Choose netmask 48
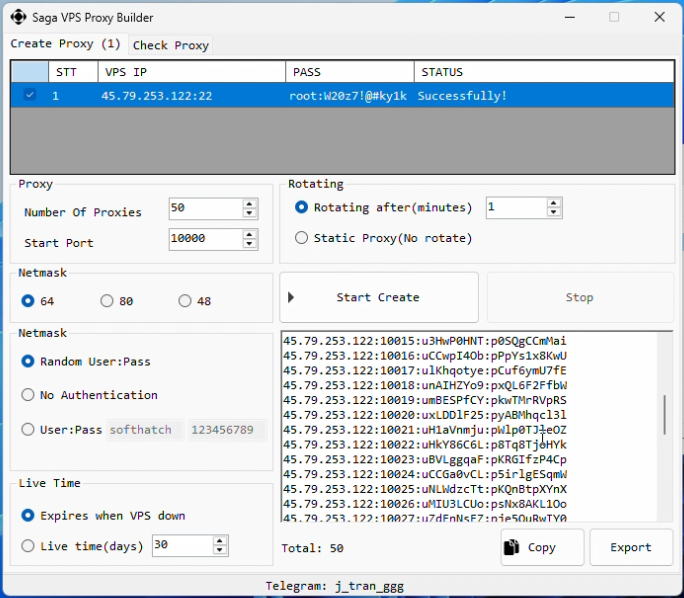684x598 pixels. pyautogui.click(x=185, y=301)
